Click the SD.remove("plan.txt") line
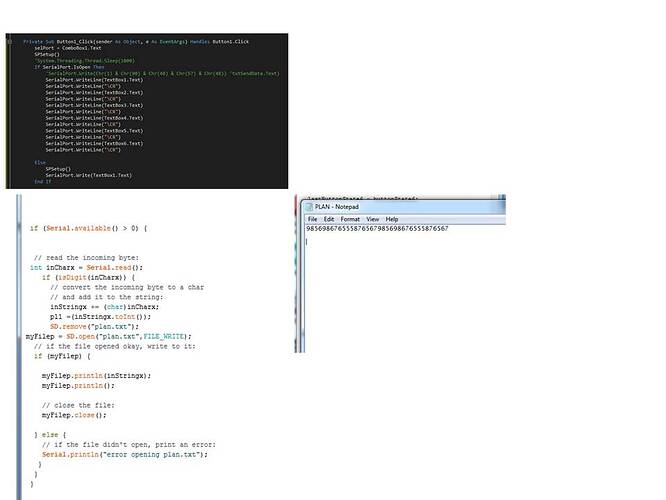Viewport: 666px width, 500px height. click(94, 327)
